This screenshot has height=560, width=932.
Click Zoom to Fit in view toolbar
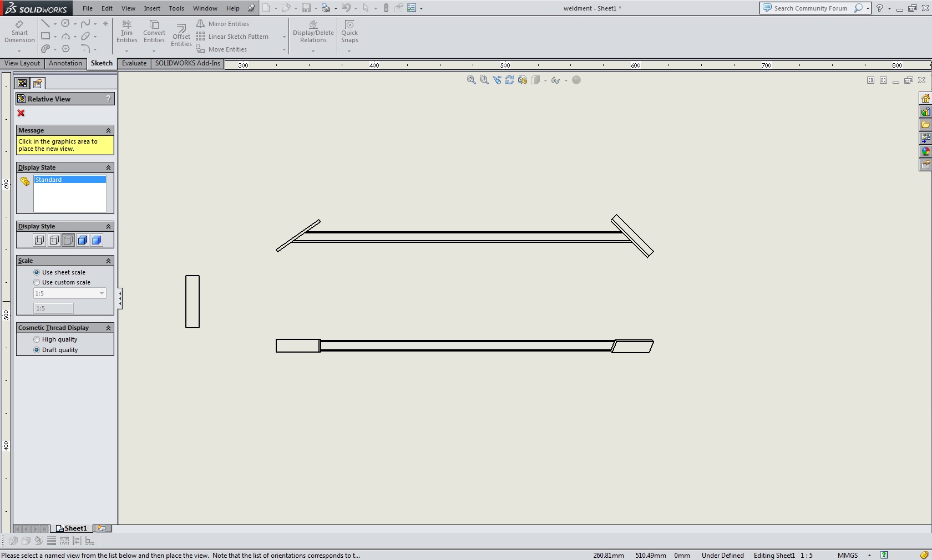472,80
